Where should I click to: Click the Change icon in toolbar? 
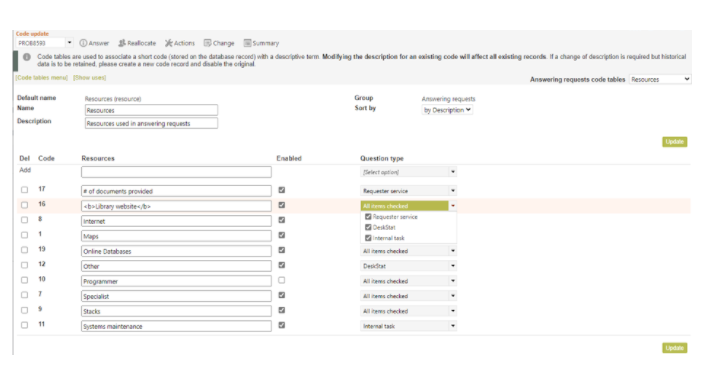click(x=207, y=43)
